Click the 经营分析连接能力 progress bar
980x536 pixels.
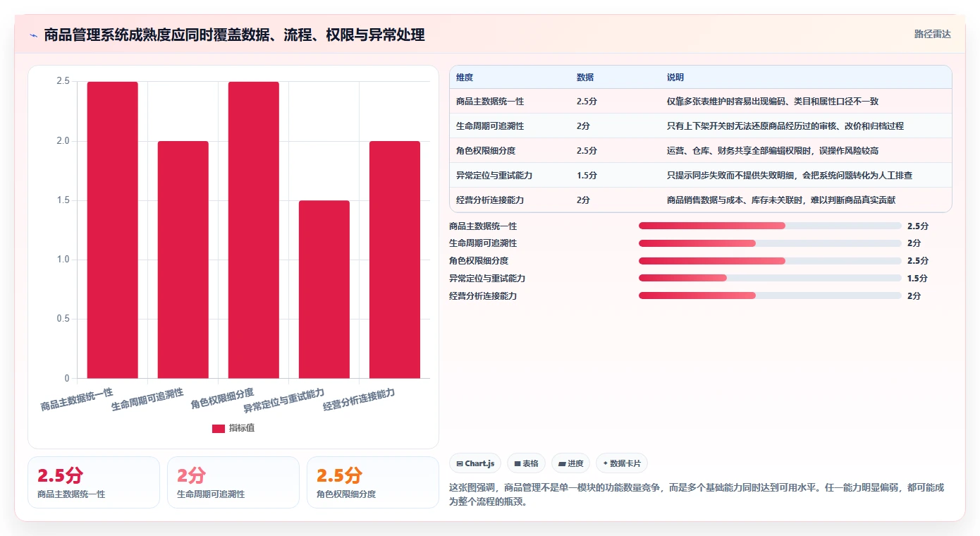tap(770, 296)
